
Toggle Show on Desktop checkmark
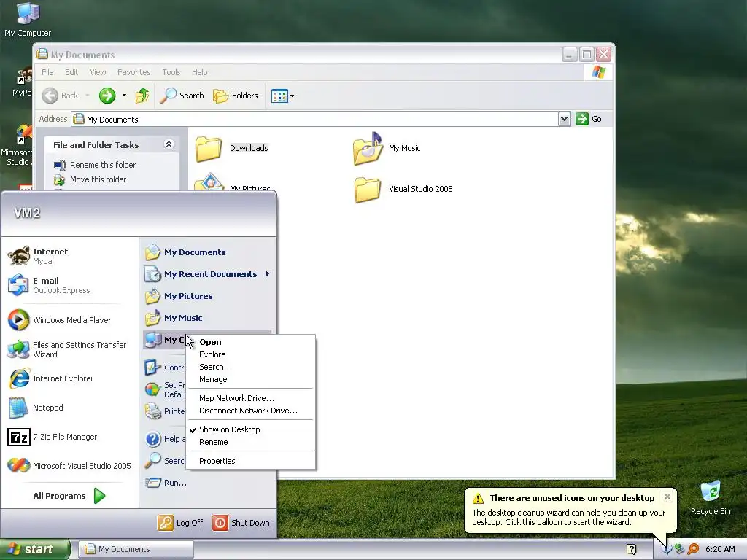click(x=251, y=429)
